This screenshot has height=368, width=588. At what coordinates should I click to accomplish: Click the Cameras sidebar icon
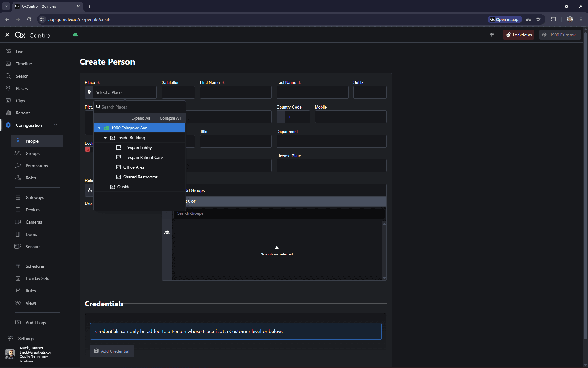(18, 222)
